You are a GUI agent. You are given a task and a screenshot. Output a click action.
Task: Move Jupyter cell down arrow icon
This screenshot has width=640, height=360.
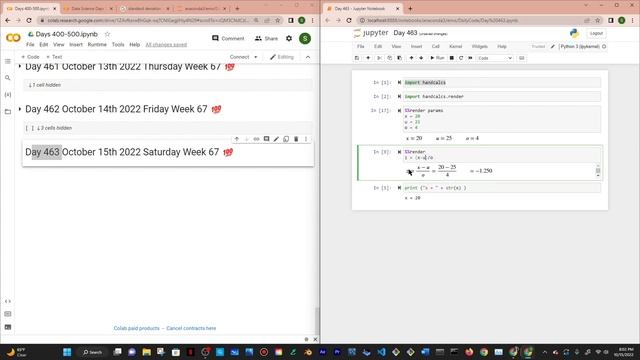click(x=421, y=58)
